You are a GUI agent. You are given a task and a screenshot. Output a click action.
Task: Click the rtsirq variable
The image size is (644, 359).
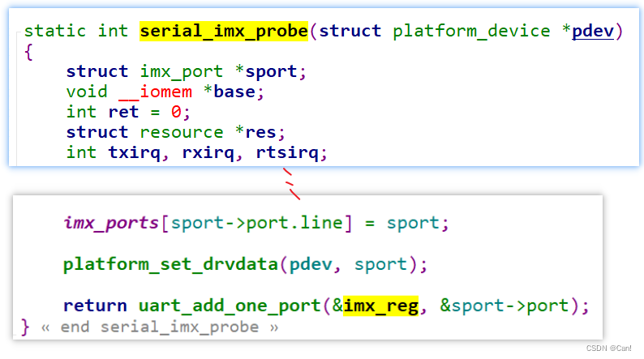coord(287,152)
